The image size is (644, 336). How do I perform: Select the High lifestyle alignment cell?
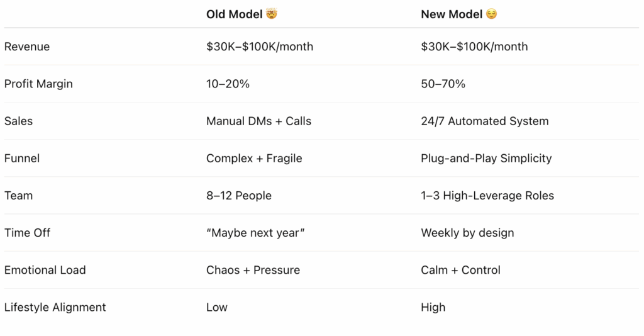coord(433,307)
